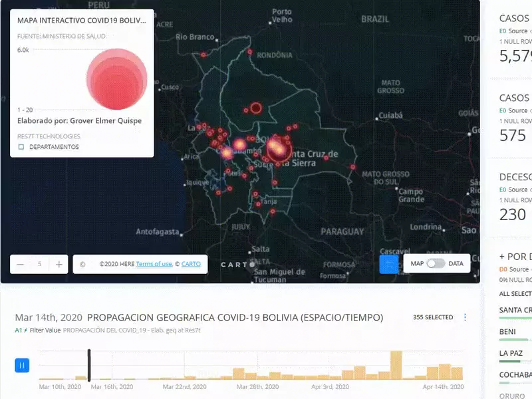Open the HERE Terms of use link

tap(154, 264)
